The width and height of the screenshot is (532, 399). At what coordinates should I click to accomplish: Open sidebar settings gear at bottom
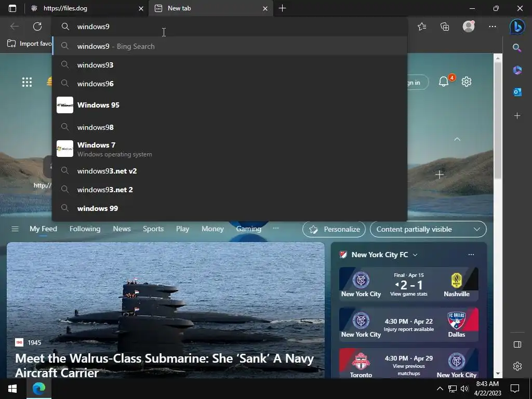(x=517, y=366)
